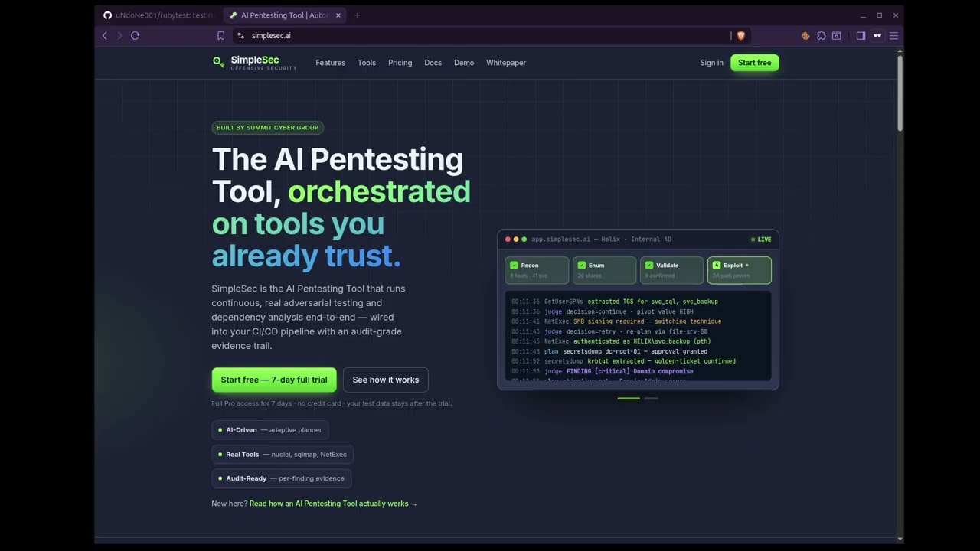Click the cookie extension icon in toolbar
Viewport: 980px width, 551px height.
(x=805, y=35)
